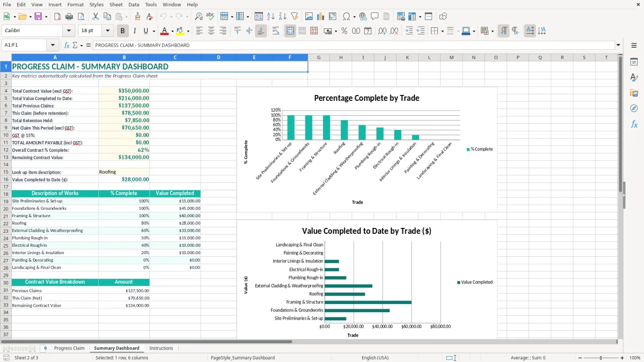
Task: Select column G header
Action: point(319,57)
